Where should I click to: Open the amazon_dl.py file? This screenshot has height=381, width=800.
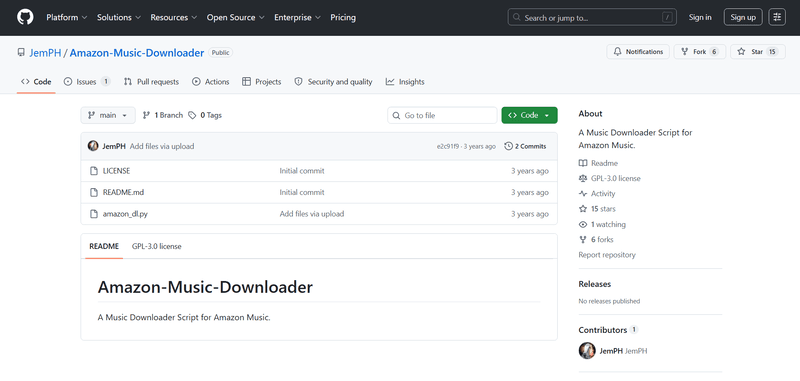point(125,214)
